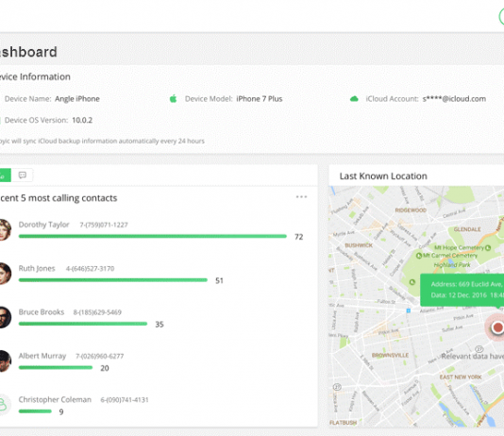504x436 pixels.
Task: Click the red location marker on map
Action: click(497, 327)
